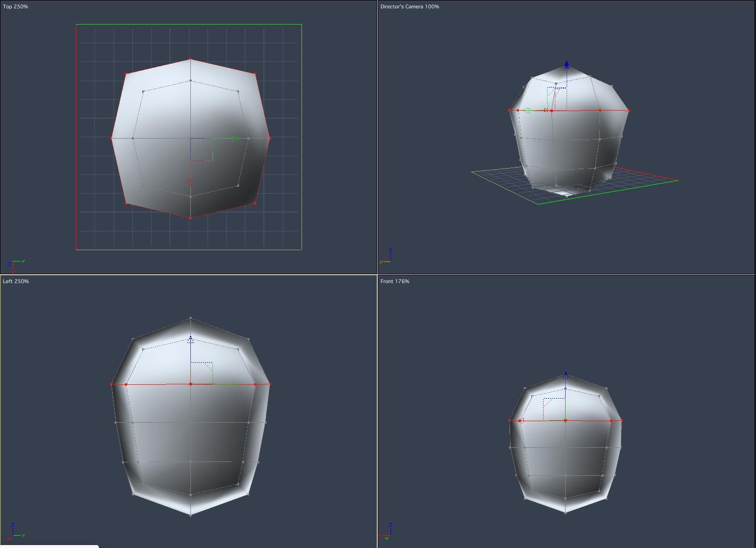This screenshot has height=548, width=756.
Task: Grab the green Y-axis handle in Top view
Action: tap(235, 139)
